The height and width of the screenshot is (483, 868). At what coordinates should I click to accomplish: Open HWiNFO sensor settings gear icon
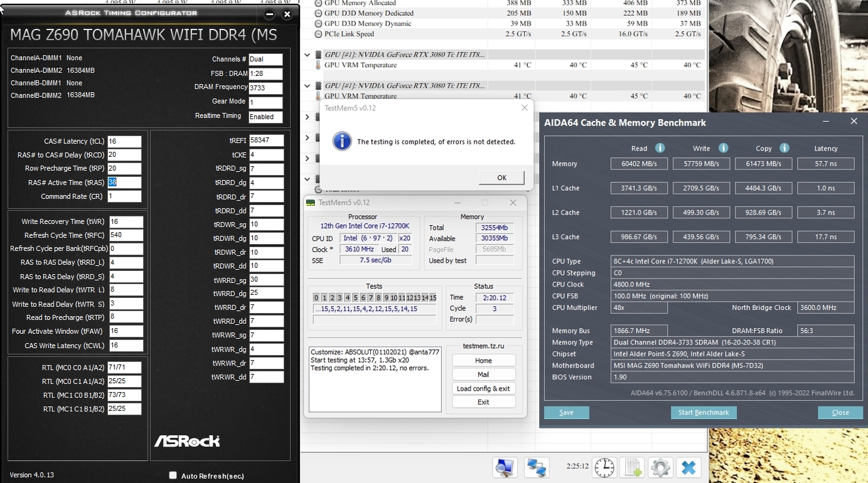point(660,467)
